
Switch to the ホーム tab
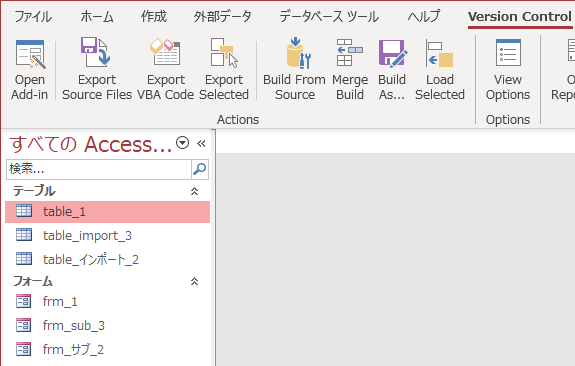(97, 17)
